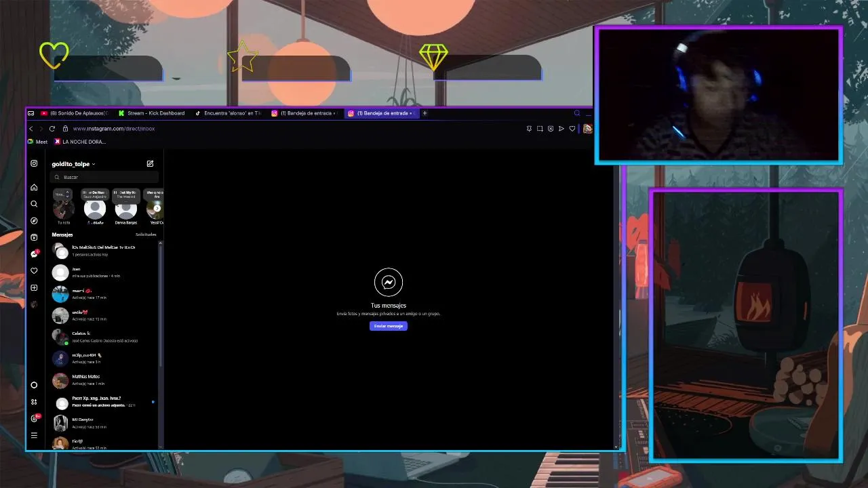Click the tab search magnifier icon
The width and height of the screenshot is (868, 488).
pos(577,113)
